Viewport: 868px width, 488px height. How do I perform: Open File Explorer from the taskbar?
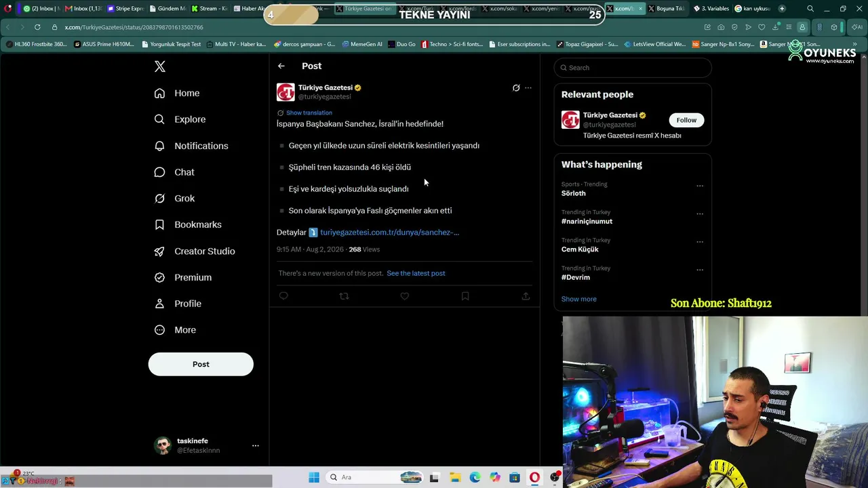pyautogui.click(x=454, y=477)
